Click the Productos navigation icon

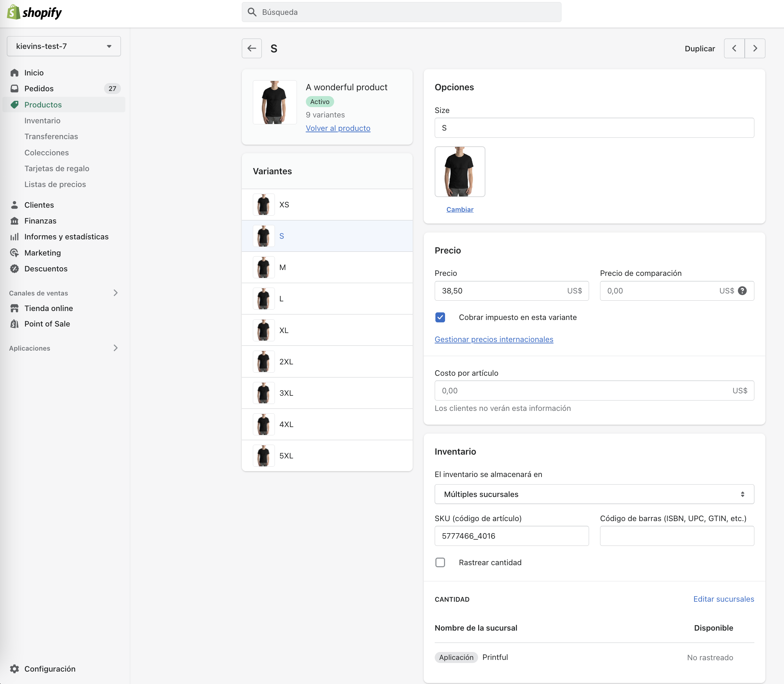[x=15, y=105]
